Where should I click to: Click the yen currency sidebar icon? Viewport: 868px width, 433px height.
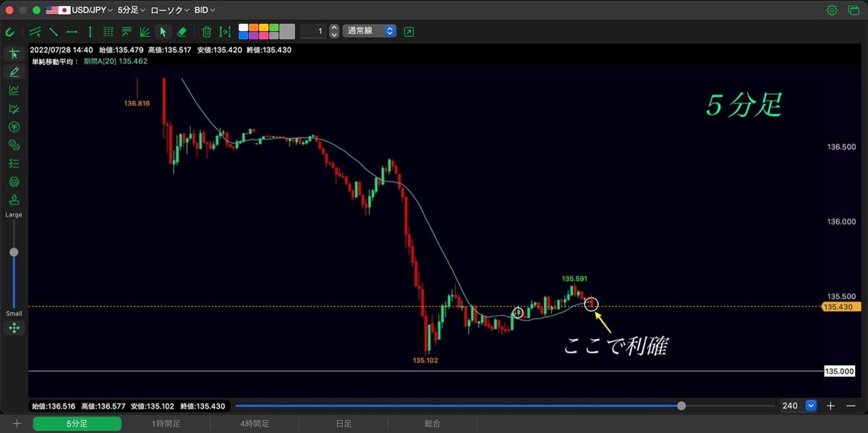(x=14, y=127)
